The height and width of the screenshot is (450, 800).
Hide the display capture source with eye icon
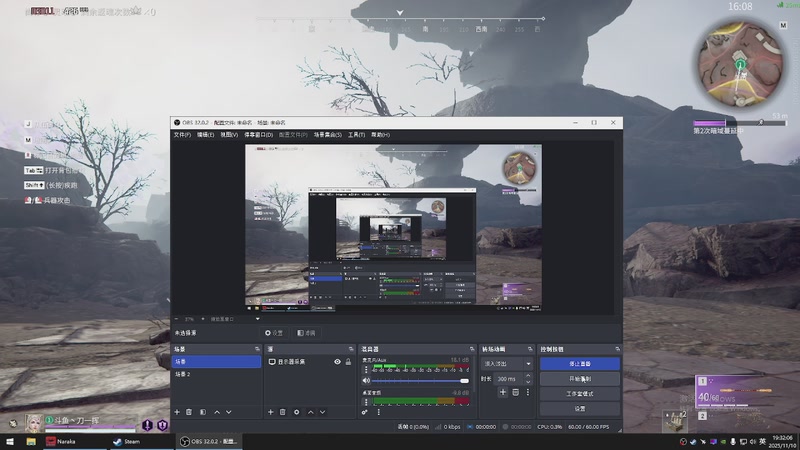[x=337, y=362]
